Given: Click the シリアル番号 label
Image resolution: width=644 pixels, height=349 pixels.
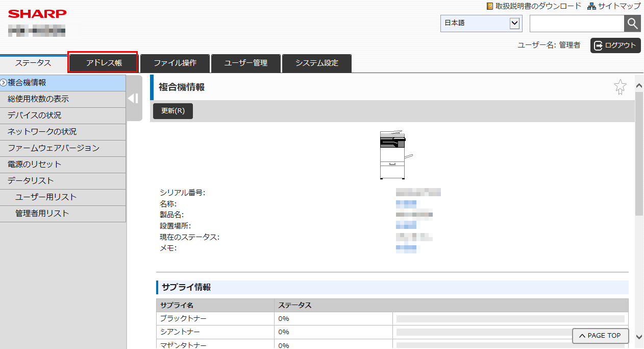Looking at the screenshot, I should coord(182,193).
